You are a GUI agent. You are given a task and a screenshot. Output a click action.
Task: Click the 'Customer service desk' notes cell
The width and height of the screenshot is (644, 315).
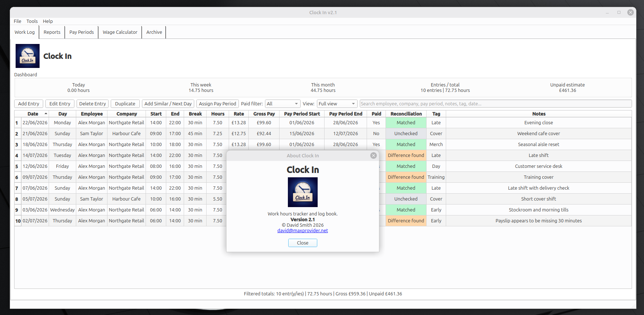[539, 166]
